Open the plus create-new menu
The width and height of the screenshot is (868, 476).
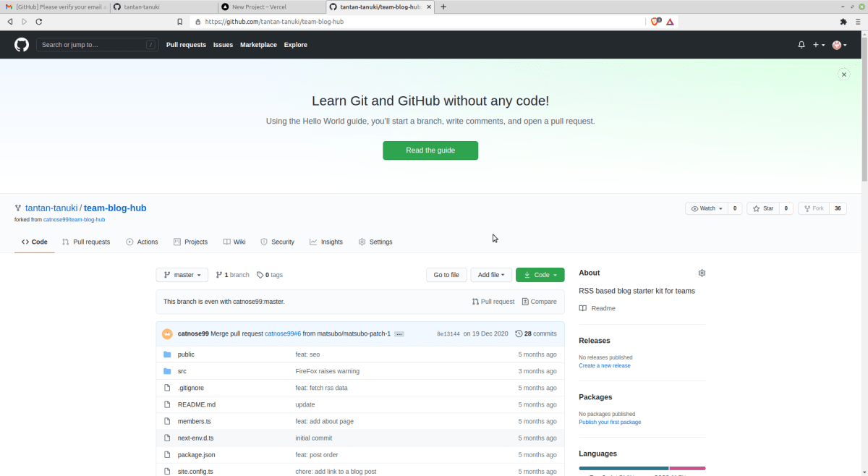[819, 45]
